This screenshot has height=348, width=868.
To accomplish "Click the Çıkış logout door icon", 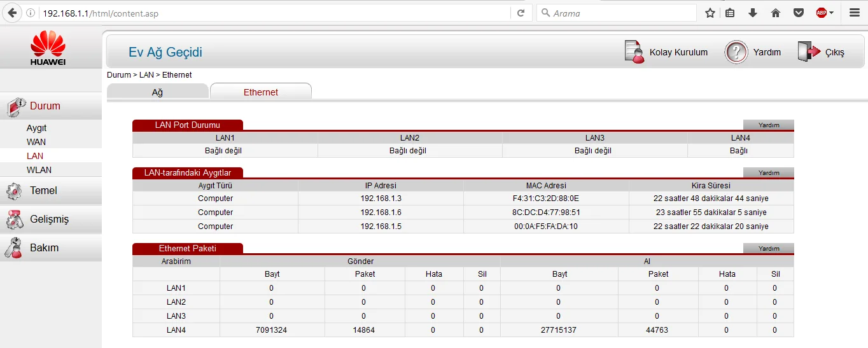I will pos(809,52).
